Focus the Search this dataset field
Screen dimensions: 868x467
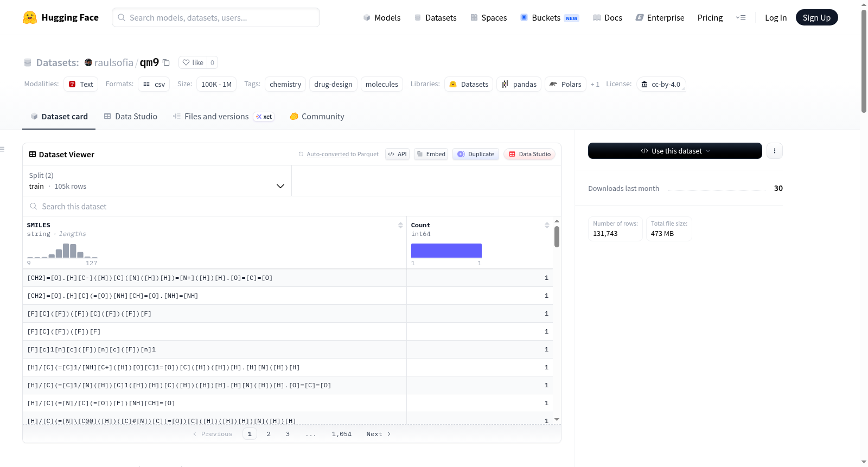pyautogui.click(x=292, y=206)
